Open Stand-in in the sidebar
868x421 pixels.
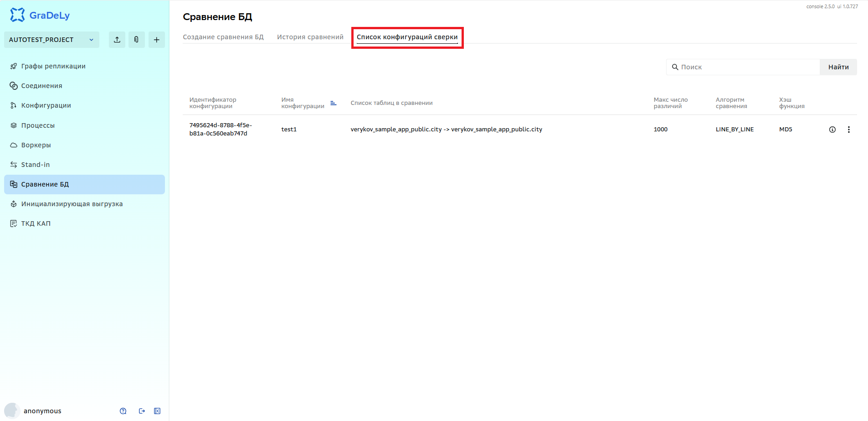click(84, 165)
